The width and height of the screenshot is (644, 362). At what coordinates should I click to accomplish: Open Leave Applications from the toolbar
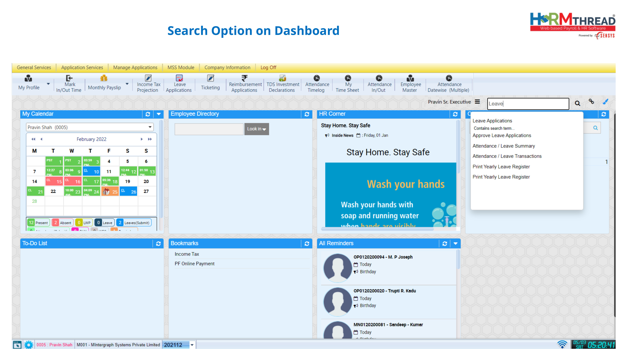179,84
